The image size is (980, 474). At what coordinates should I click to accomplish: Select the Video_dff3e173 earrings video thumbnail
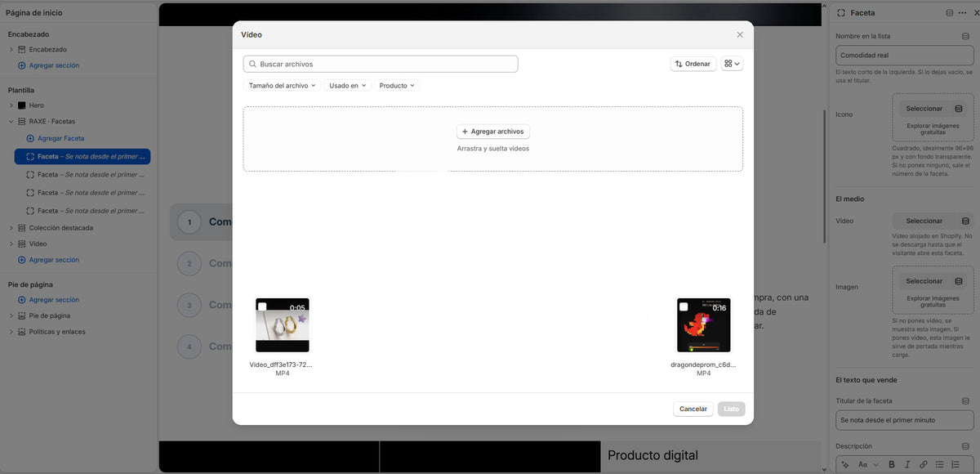(x=283, y=325)
